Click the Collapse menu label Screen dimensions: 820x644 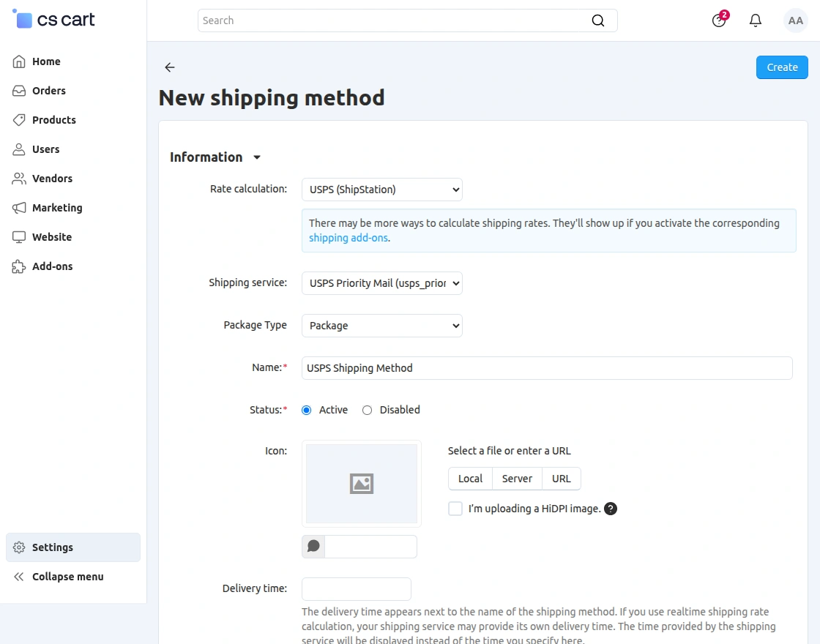68,577
